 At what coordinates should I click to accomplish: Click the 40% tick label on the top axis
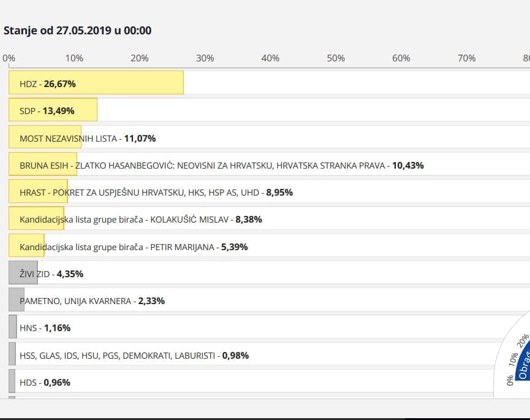click(x=270, y=58)
